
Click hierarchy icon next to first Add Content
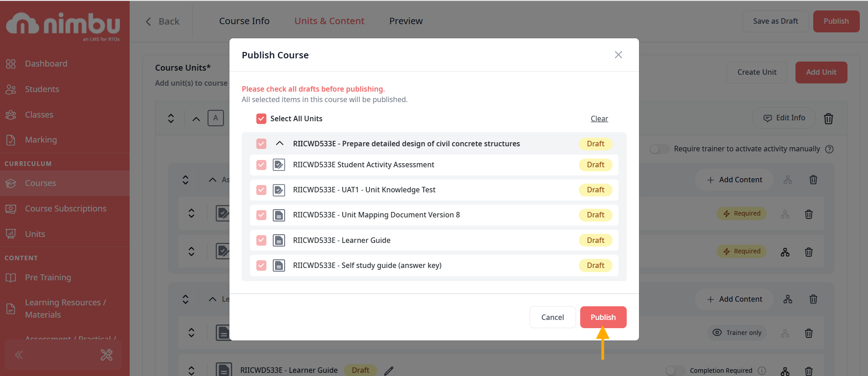click(x=788, y=180)
